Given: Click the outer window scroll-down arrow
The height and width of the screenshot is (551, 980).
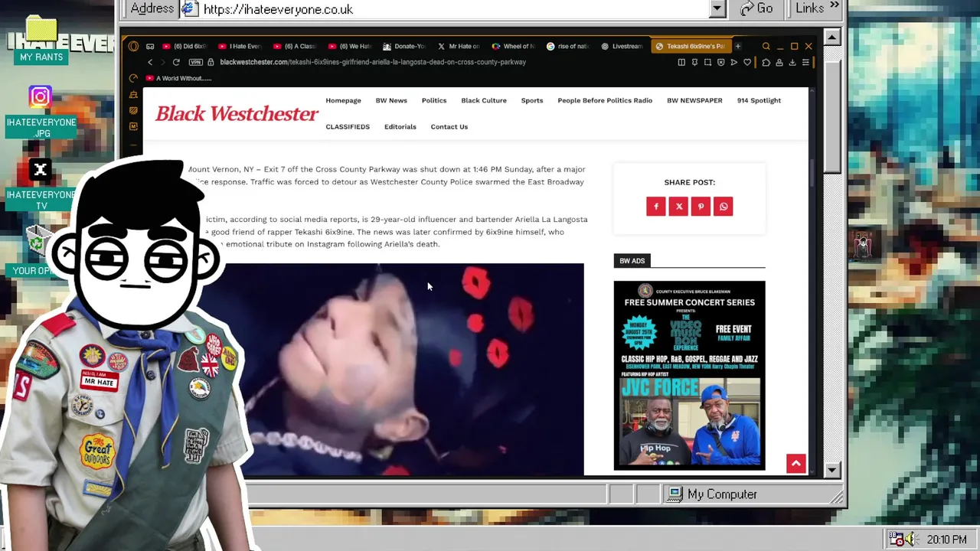Looking at the screenshot, I should (x=833, y=471).
